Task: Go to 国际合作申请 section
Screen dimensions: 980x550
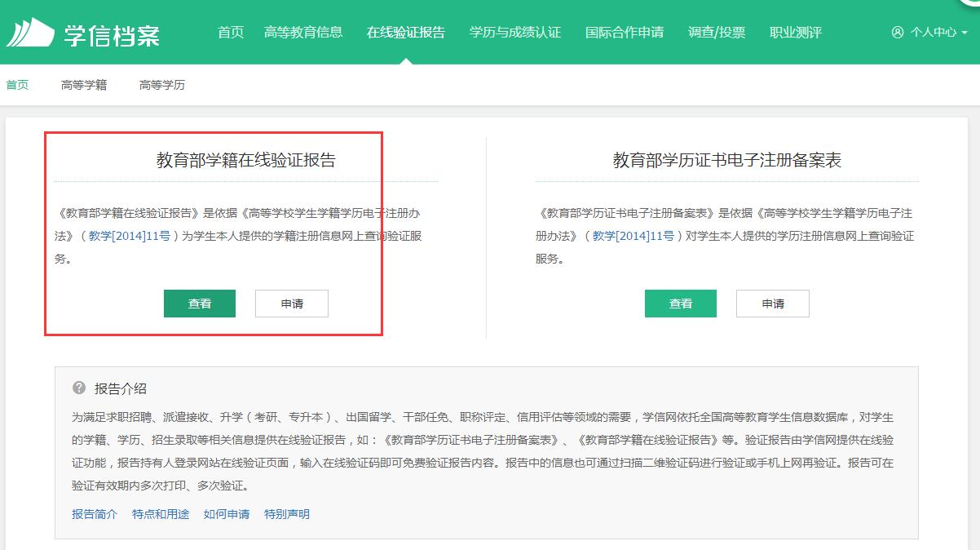Action: [x=625, y=33]
